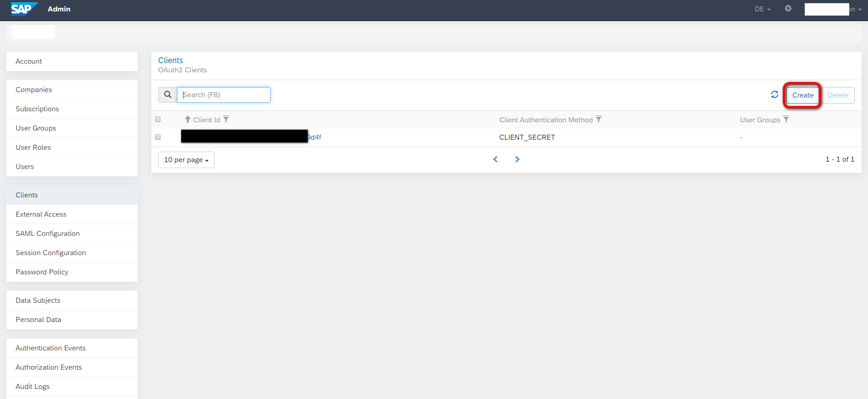Open External Access
This screenshot has width=868, height=399.
[72, 214]
